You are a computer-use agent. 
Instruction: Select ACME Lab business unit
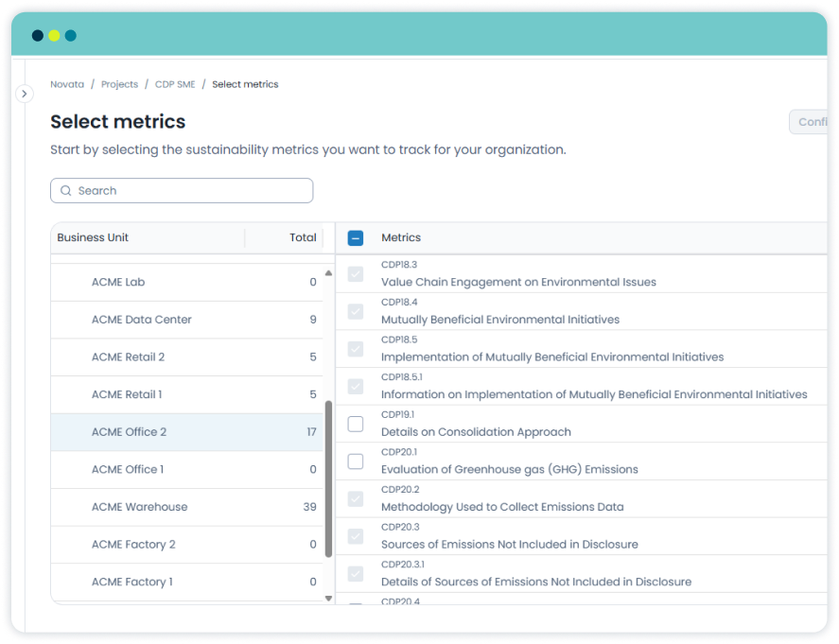[186, 283]
